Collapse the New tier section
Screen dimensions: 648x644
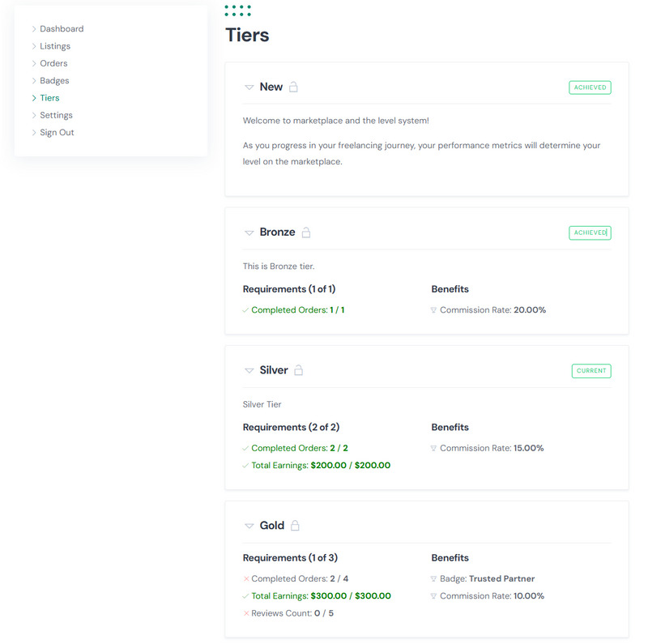point(249,87)
